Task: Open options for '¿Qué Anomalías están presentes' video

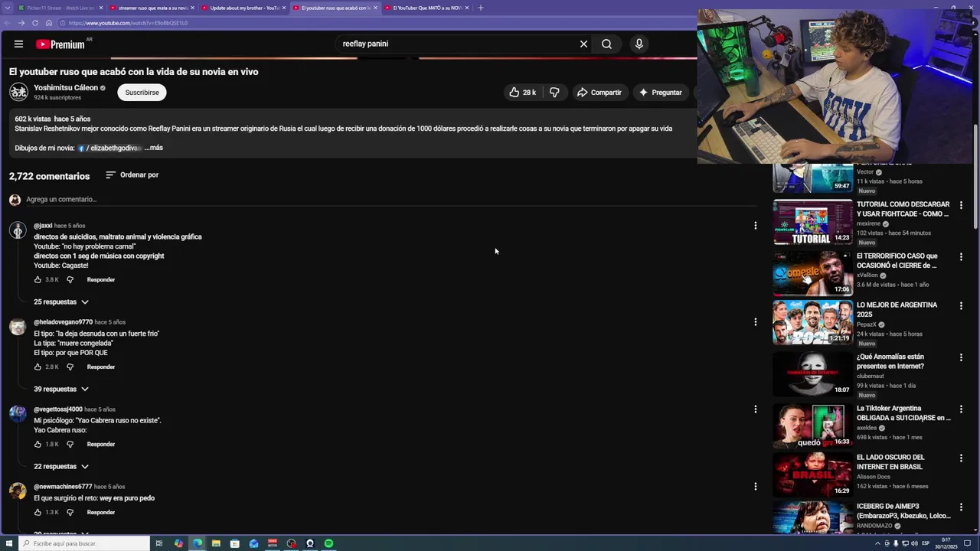Action: point(961,357)
